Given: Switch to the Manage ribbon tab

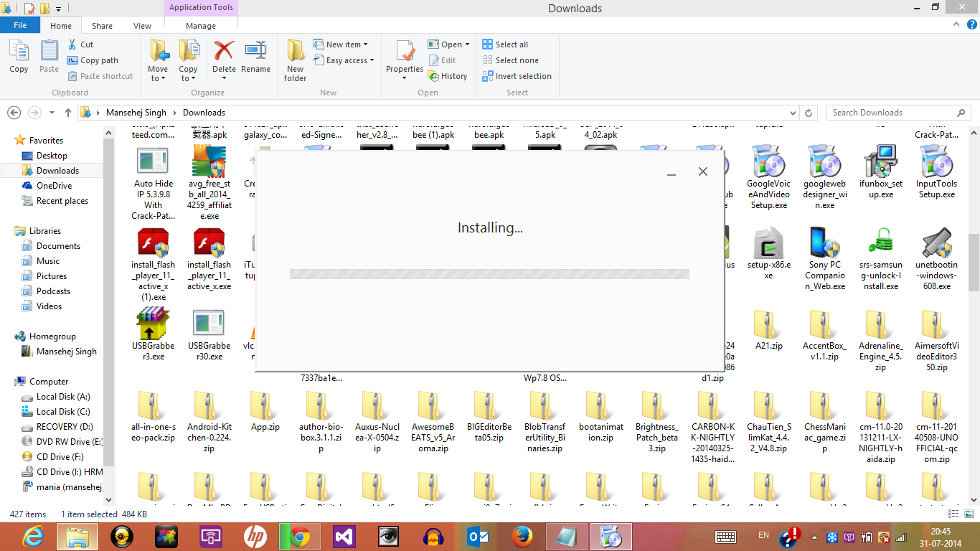Looking at the screenshot, I should tap(201, 26).
